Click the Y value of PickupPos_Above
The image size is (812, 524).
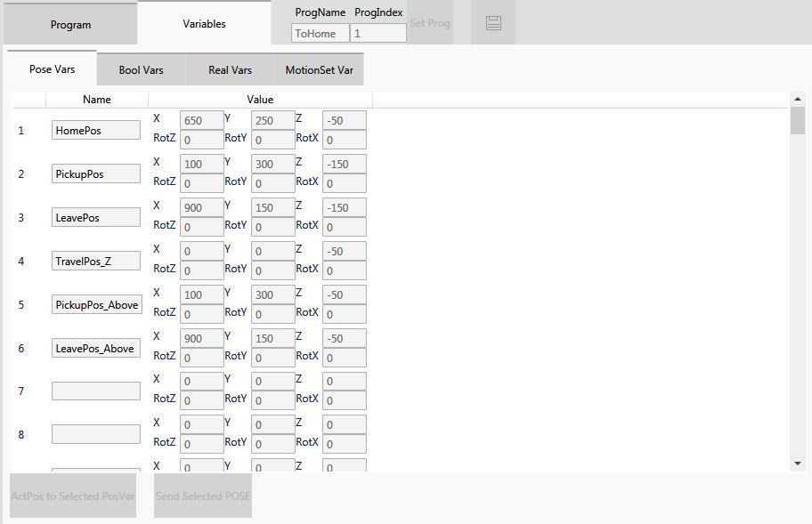pos(273,294)
